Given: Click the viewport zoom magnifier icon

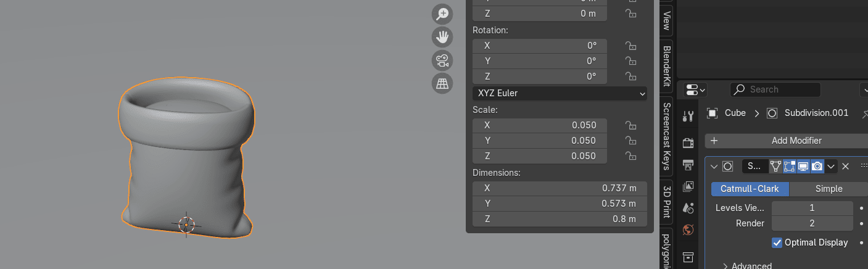Looking at the screenshot, I should (442, 14).
